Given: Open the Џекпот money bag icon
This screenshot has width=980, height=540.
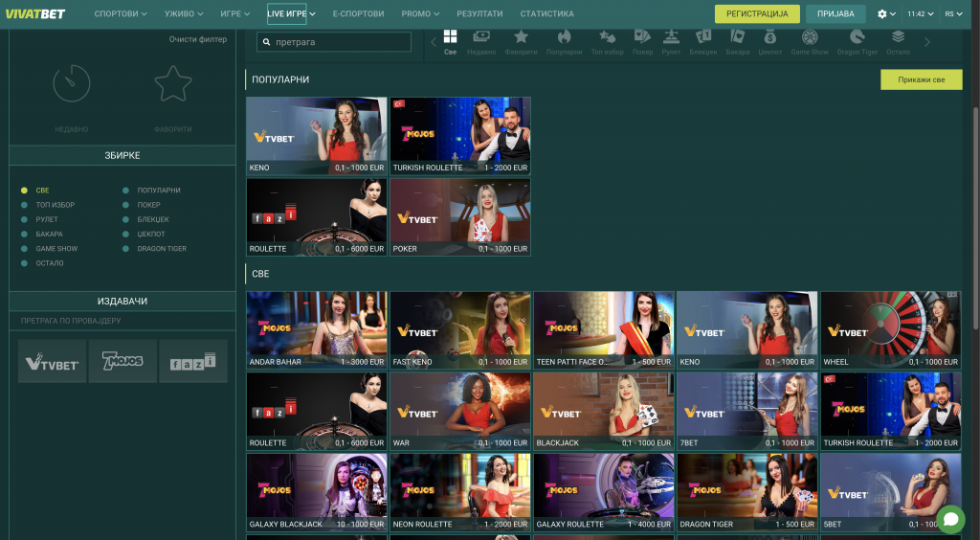Looking at the screenshot, I should [770, 37].
